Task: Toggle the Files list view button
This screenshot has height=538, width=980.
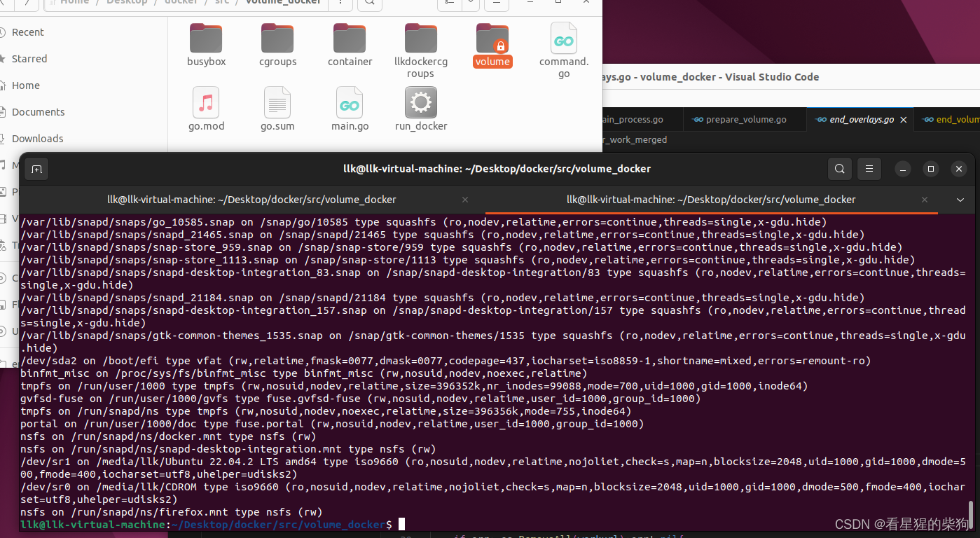Action: [449, 3]
